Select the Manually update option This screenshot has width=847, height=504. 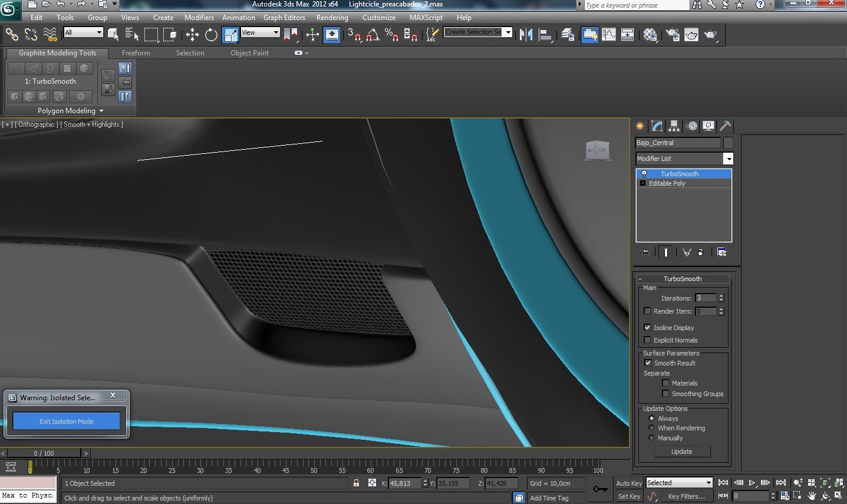click(x=651, y=438)
